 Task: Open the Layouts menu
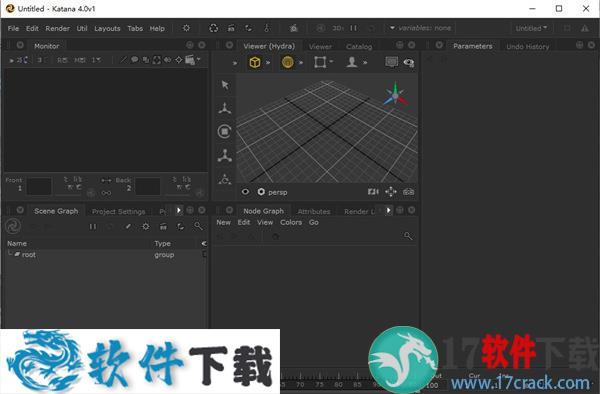pyautogui.click(x=107, y=28)
